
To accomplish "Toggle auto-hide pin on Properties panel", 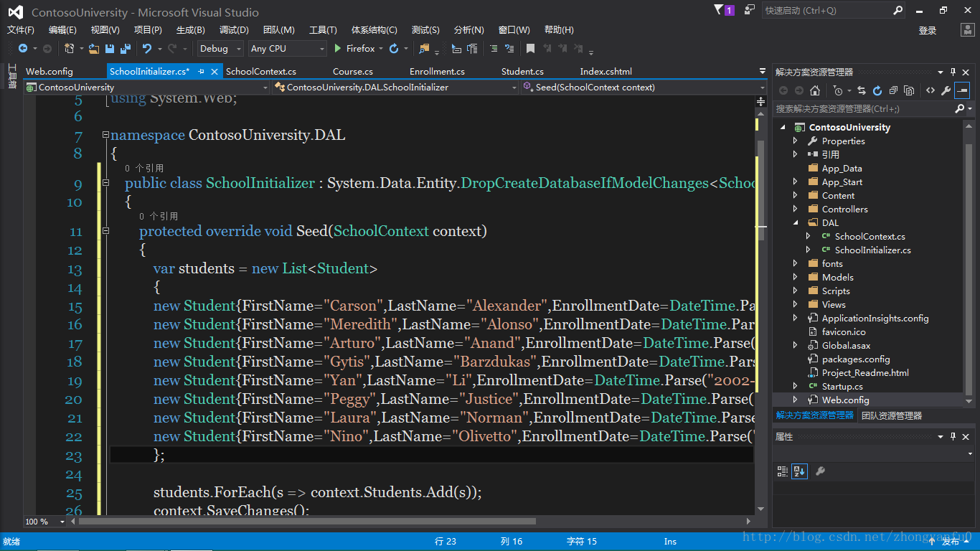I will click(x=953, y=436).
